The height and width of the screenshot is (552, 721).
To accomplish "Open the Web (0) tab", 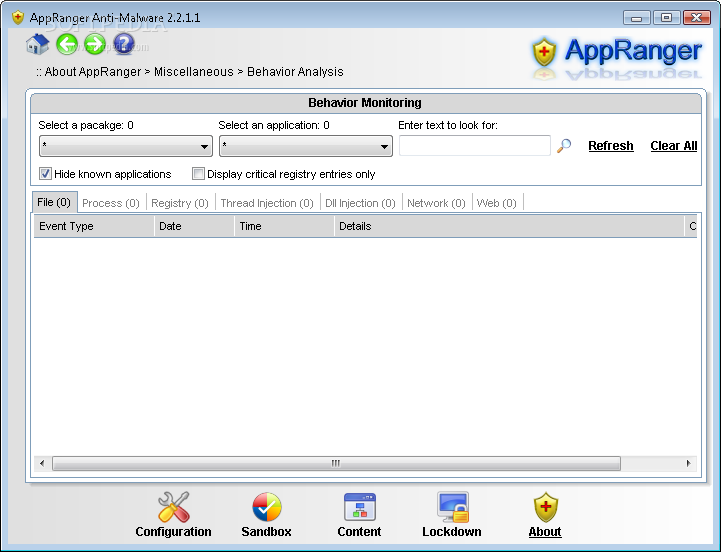I will click(497, 203).
